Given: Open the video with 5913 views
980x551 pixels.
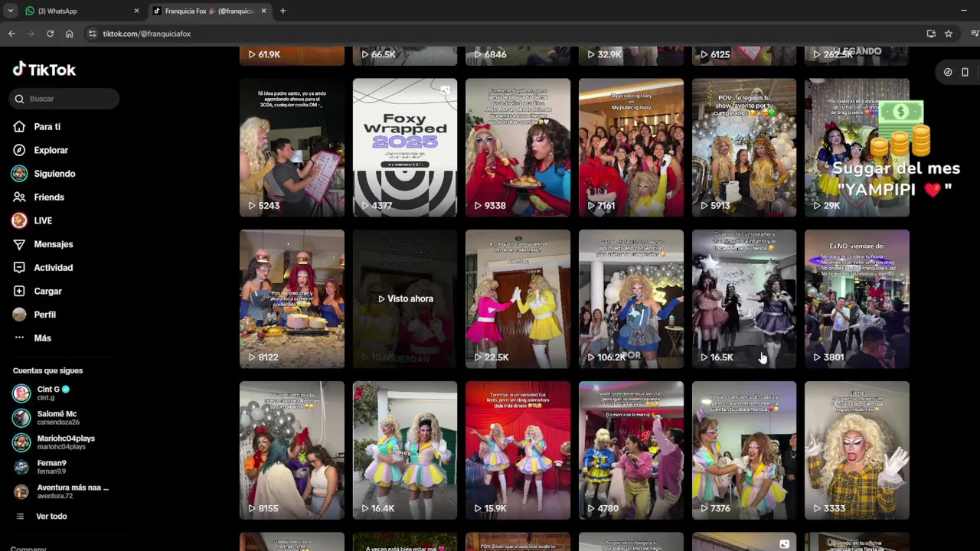Looking at the screenshot, I should click(x=744, y=147).
